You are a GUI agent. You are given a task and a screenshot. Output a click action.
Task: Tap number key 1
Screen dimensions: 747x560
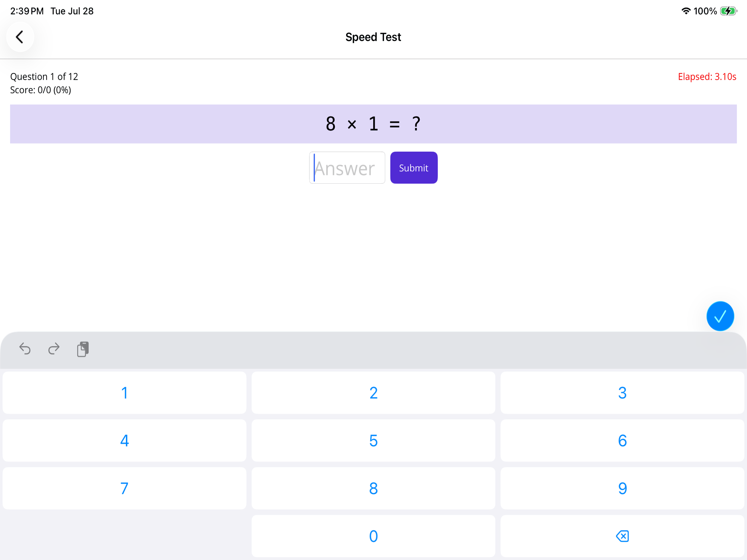[124, 393]
